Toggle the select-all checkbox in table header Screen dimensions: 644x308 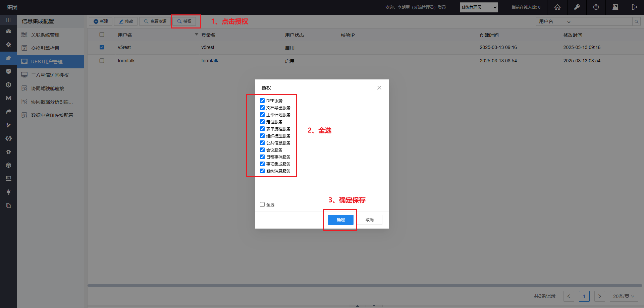pyautogui.click(x=102, y=35)
